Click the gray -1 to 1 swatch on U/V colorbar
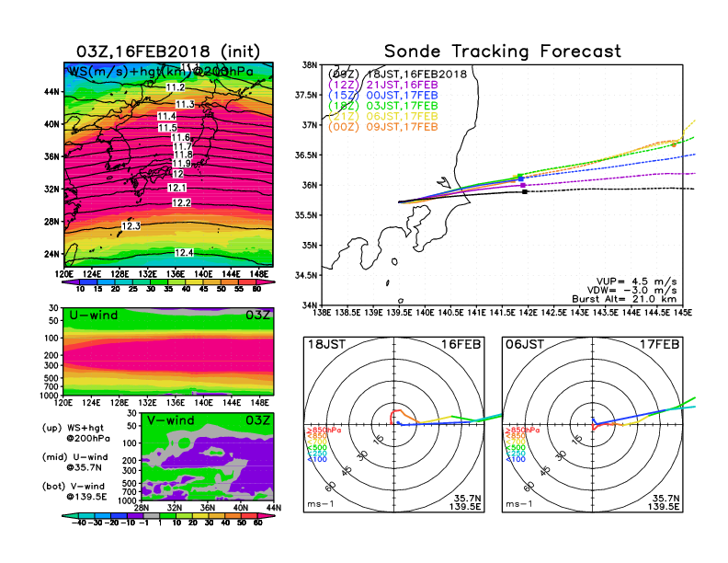 (152, 515)
